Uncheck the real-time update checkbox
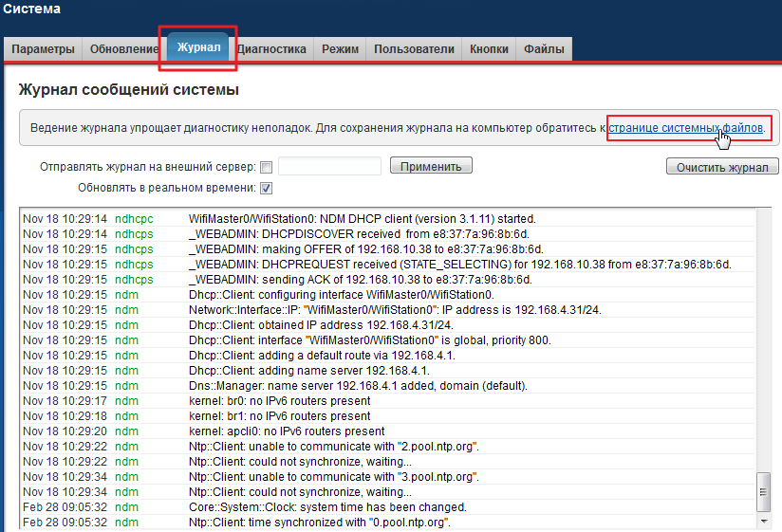The width and height of the screenshot is (782, 532). [x=267, y=188]
